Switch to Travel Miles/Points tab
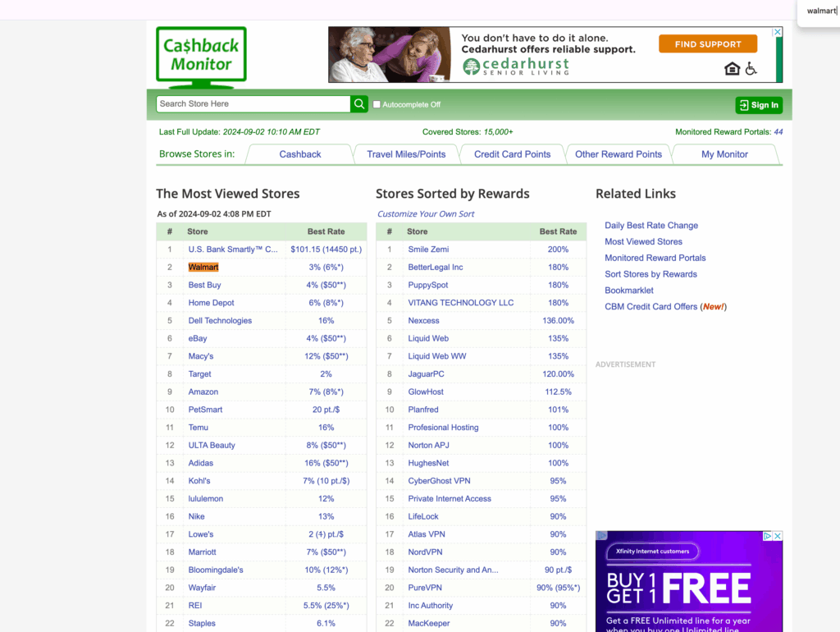This screenshot has height=632, width=840. (406, 154)
